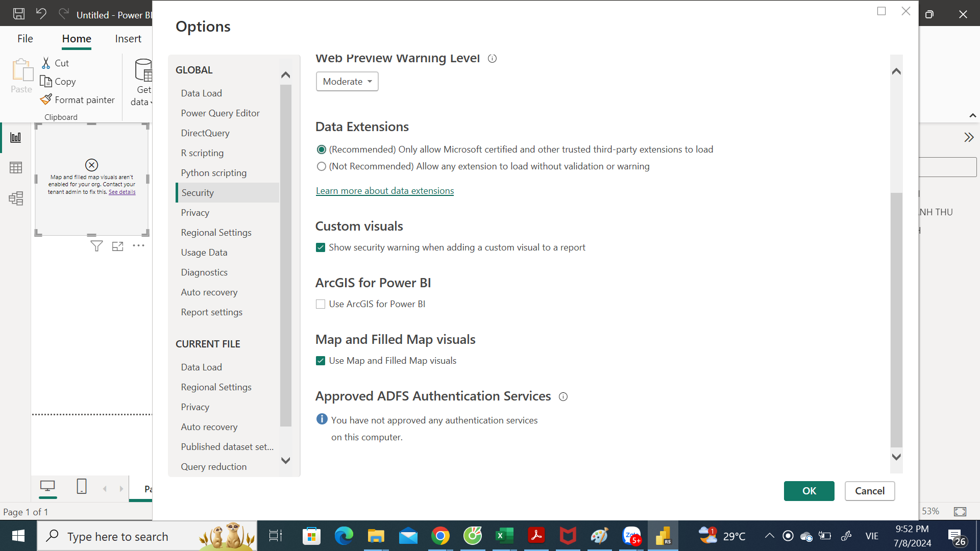Switch to Report view icon
The height and width of the screenshot is (551, 980).
(16, 137)
